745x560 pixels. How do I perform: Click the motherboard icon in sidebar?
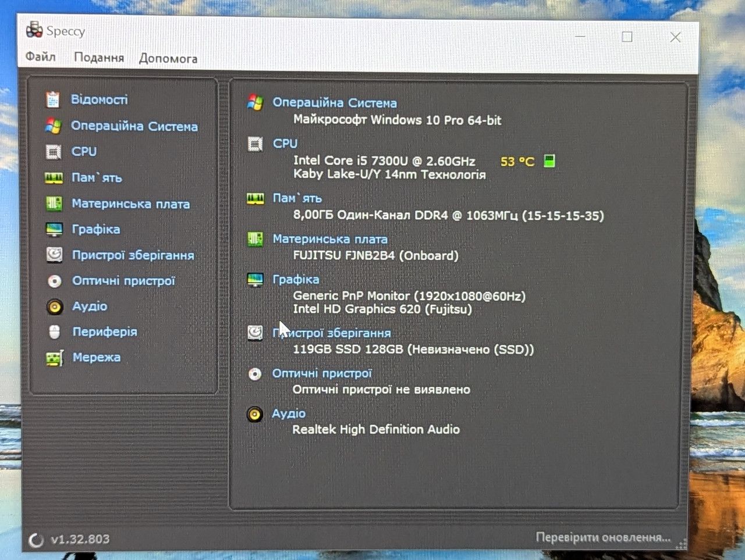[54, 204]
